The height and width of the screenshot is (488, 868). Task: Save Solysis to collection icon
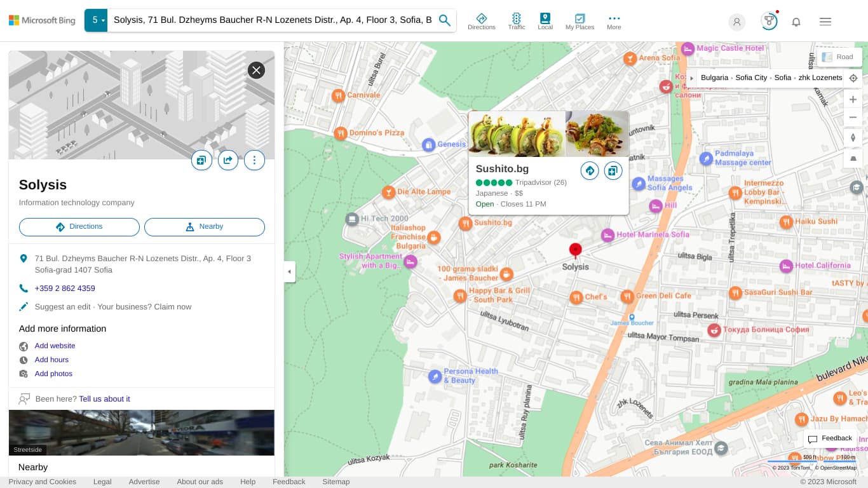click(201, 160)
